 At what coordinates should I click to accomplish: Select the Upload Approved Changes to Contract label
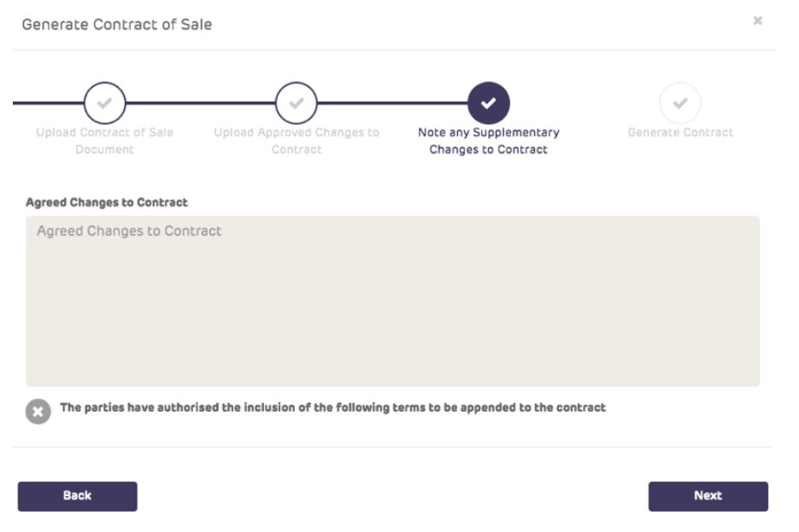pyautogui.click(x=297, y=141)
